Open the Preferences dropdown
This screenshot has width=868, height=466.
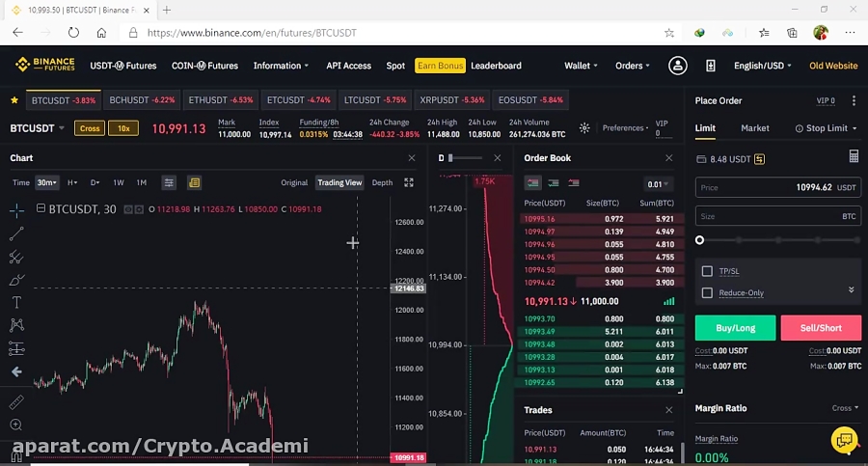click(625, 128)
